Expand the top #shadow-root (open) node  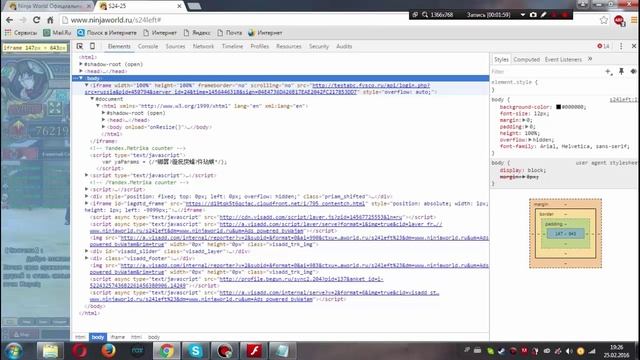tap(81, 64)
